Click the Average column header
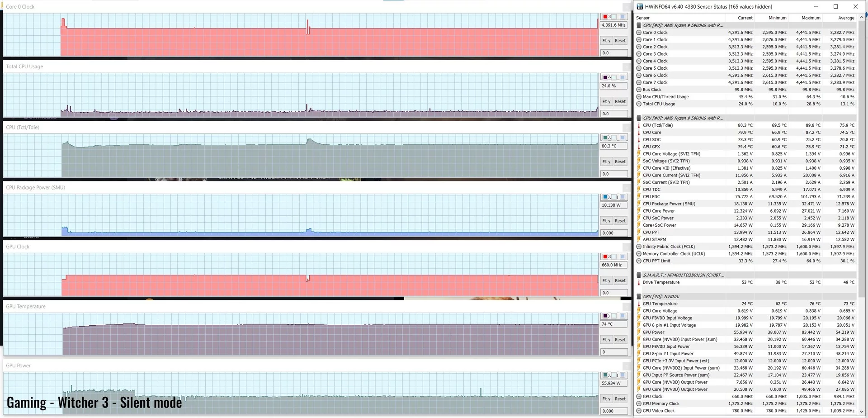The width and height of the screenshot is (868, 418). point(846,18)
